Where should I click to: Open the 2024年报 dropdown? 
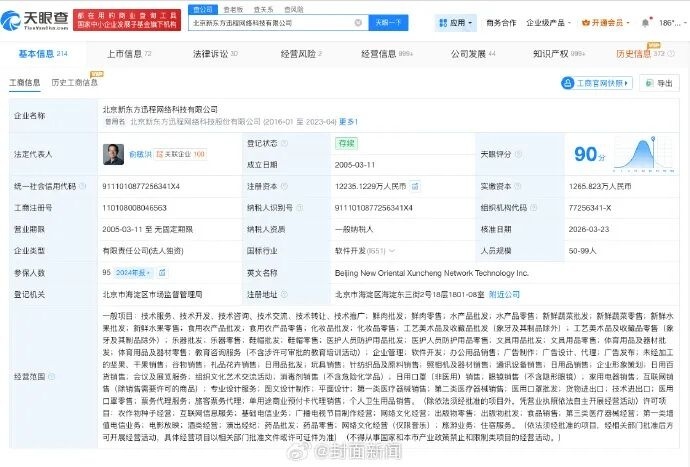pyautogui.click(x=132, y=271)
